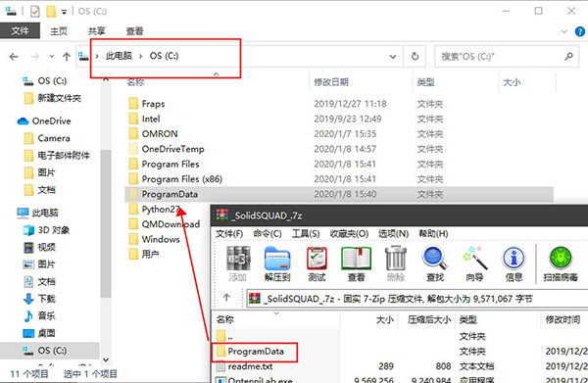This screenshot has height=383, width=588.
Task: Sort Explorer by 大小 column
Action: [x=512, y=82]
